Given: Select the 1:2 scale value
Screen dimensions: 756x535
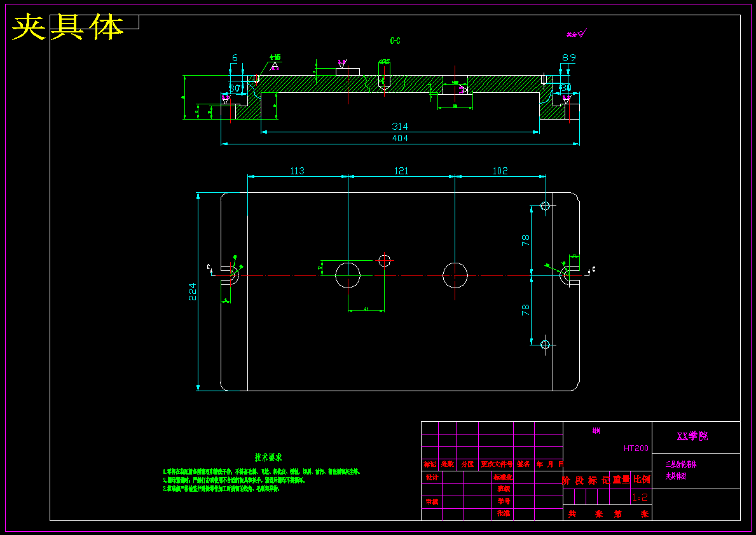Looking at the screenshot, I should pos(640,497).
